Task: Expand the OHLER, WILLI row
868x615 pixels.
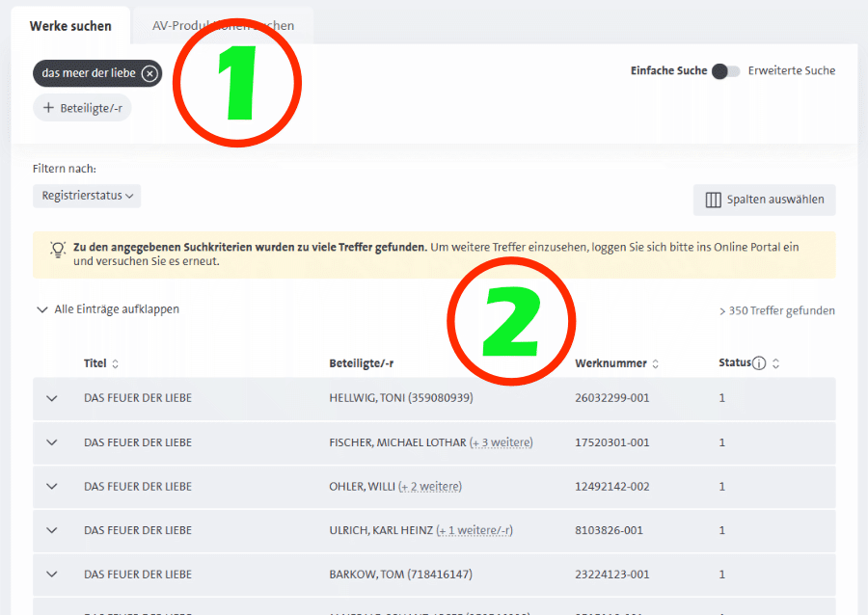Action: pos(52,487)
